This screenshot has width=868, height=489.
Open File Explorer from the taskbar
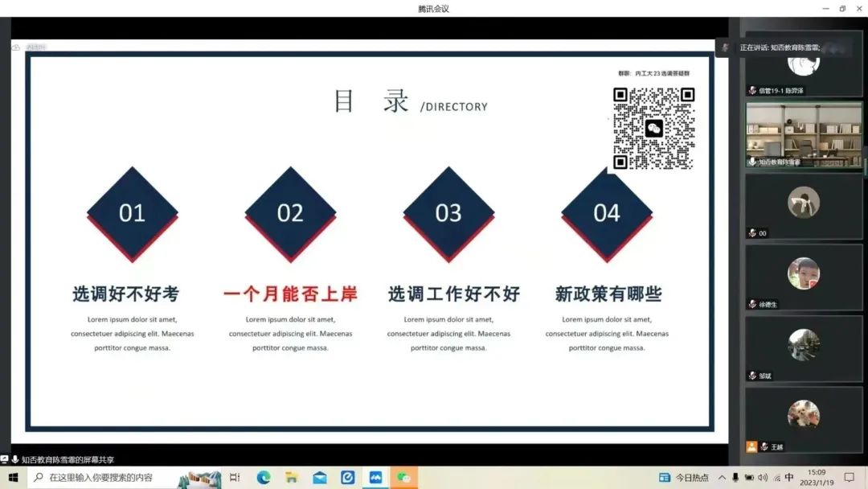(292, 477)
